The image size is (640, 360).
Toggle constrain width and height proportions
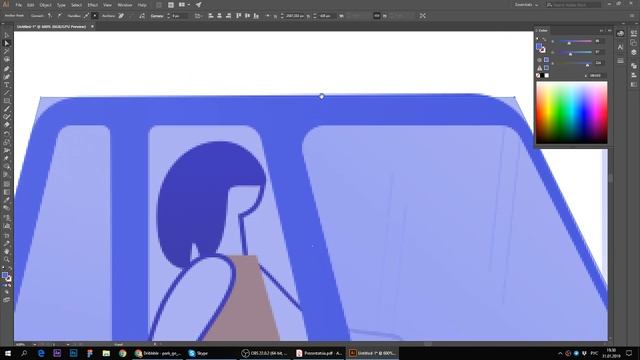click(376, 16)
